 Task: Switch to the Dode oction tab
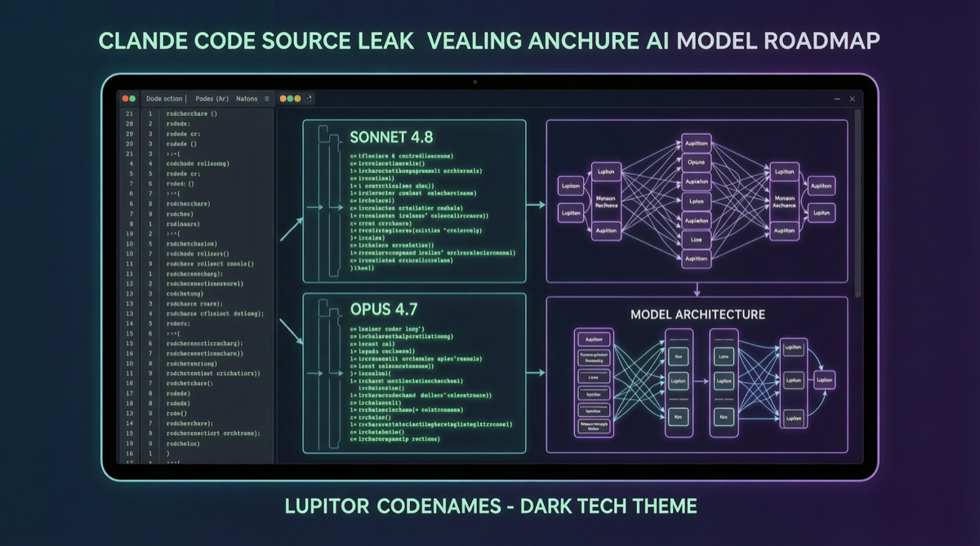pyautogui.click(x=164, y=99)
